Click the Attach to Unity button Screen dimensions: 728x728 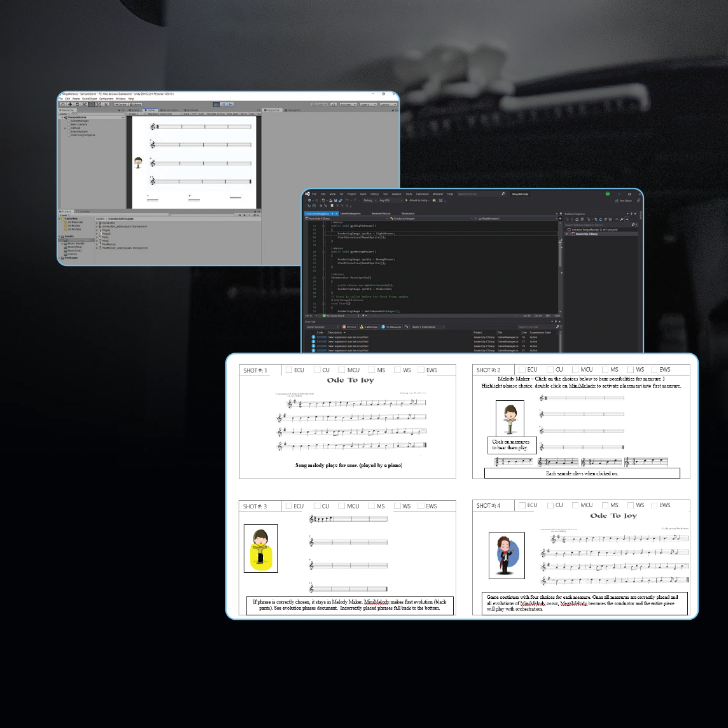coord(417,200)
